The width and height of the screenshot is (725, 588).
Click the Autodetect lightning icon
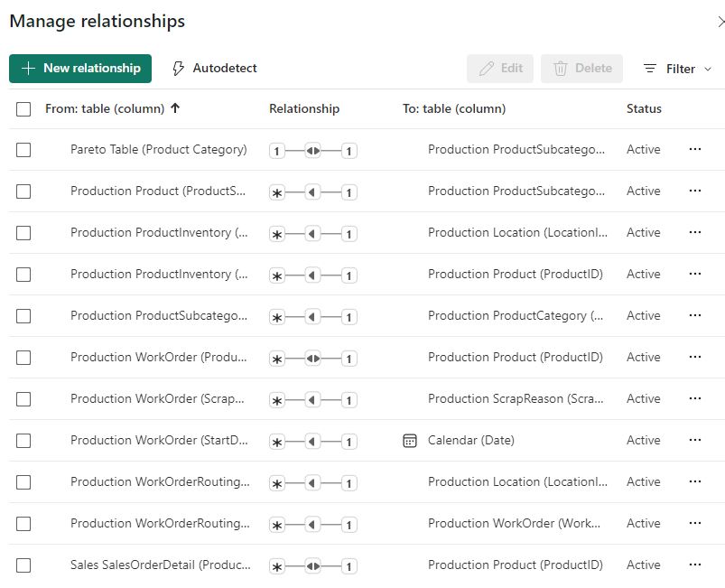181,68
